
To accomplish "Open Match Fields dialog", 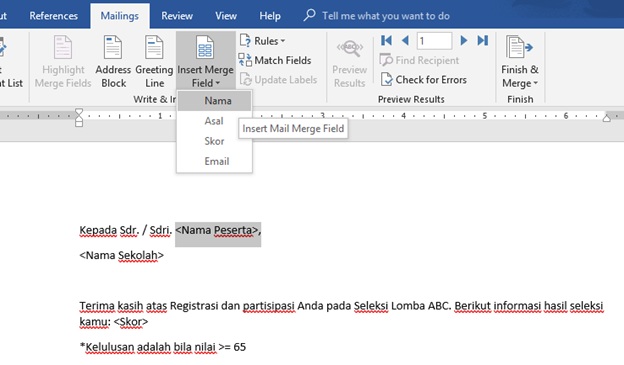I will 275,60.
